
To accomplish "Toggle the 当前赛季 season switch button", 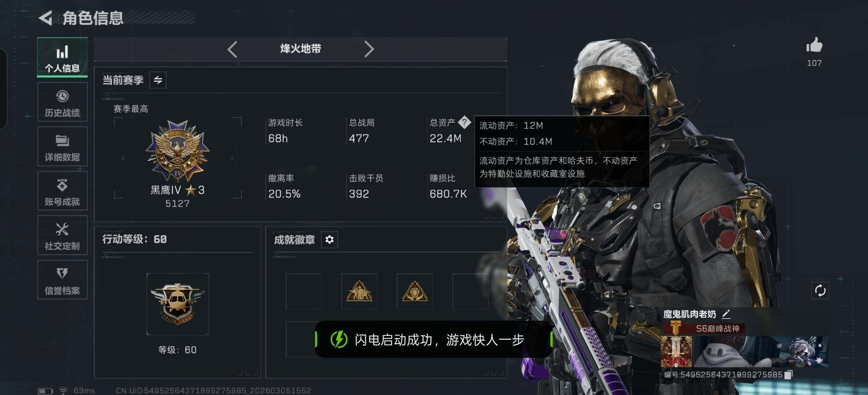I will point(158,80).
